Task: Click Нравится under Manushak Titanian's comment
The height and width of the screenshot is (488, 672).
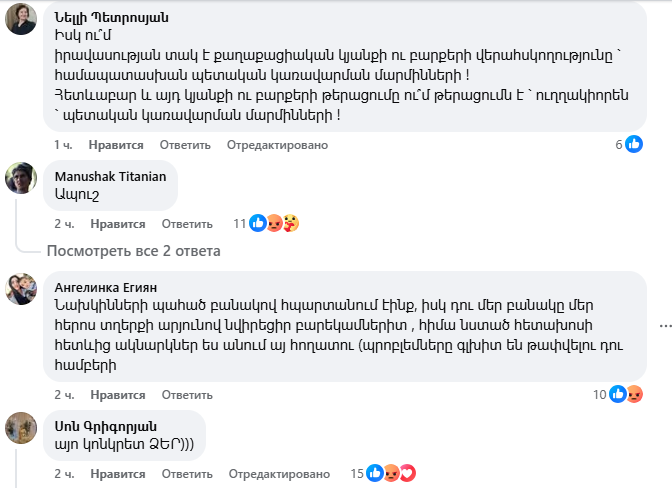Action: pyautogui.click(x=117, y=224)
